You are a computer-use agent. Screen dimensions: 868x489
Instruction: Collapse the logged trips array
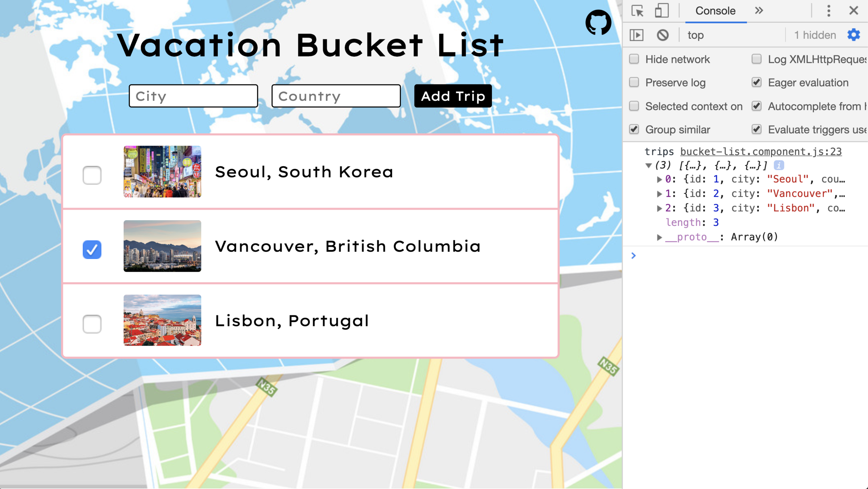click(x=648, y=166)
